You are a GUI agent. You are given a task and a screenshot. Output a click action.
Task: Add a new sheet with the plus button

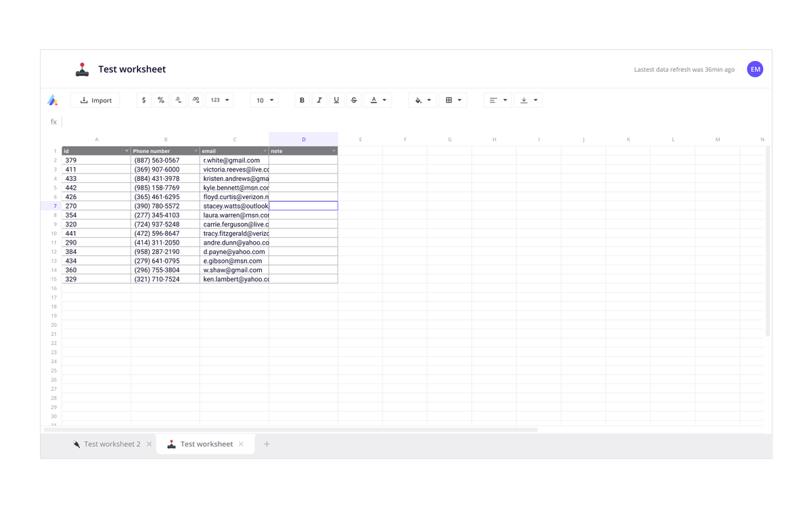tap(267, 444)
